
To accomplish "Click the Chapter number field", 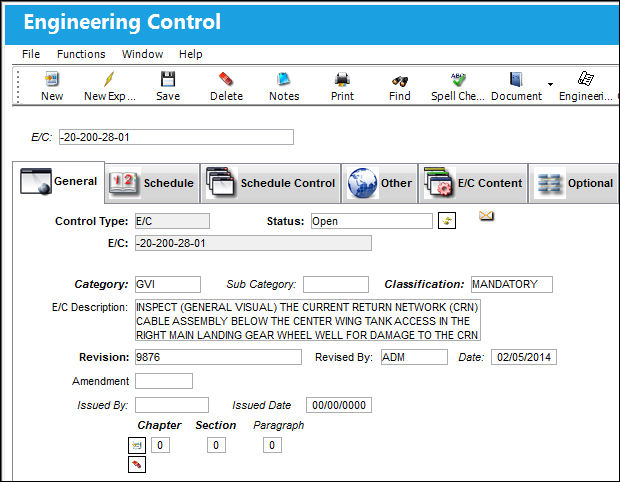I will (160, 445).
